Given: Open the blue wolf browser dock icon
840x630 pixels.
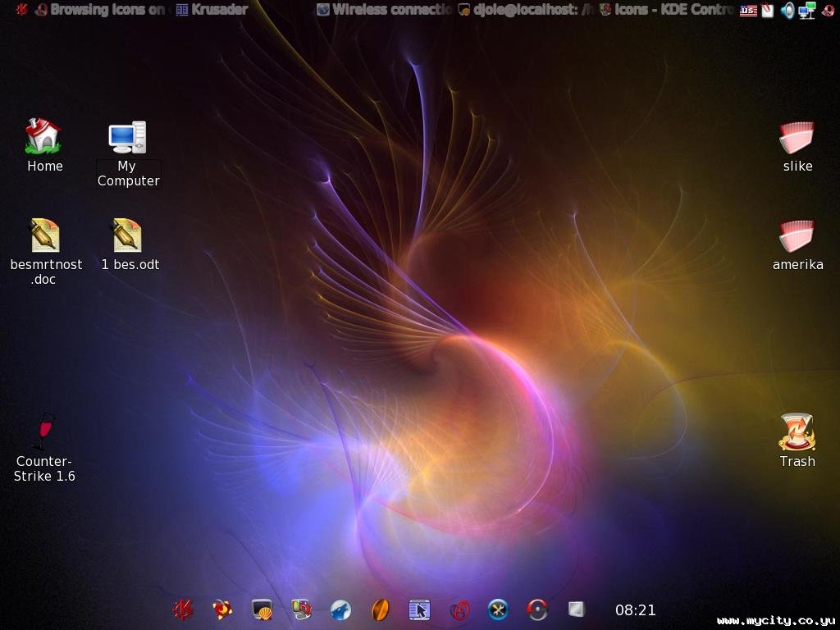Looking at the screenshot, I should click(x=340, y=609).
